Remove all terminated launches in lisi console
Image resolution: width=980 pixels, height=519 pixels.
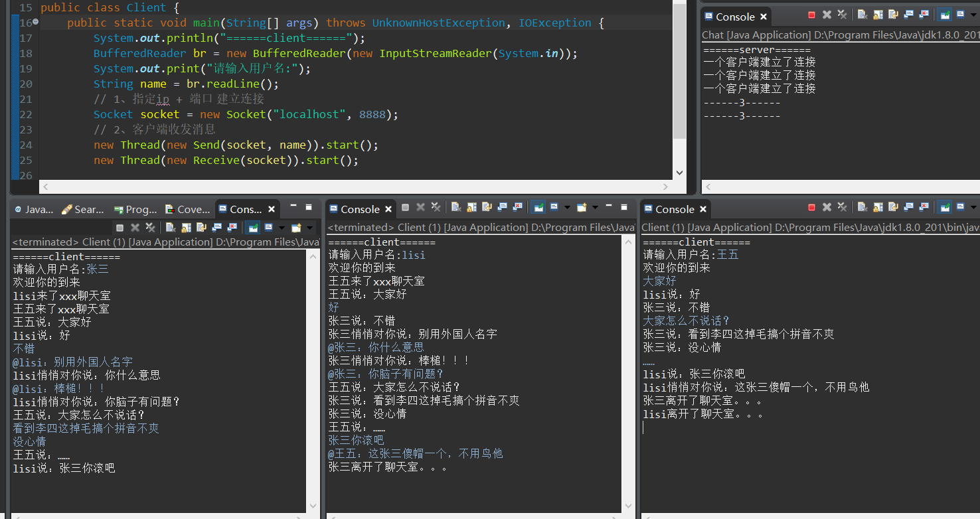coord(436,208)
